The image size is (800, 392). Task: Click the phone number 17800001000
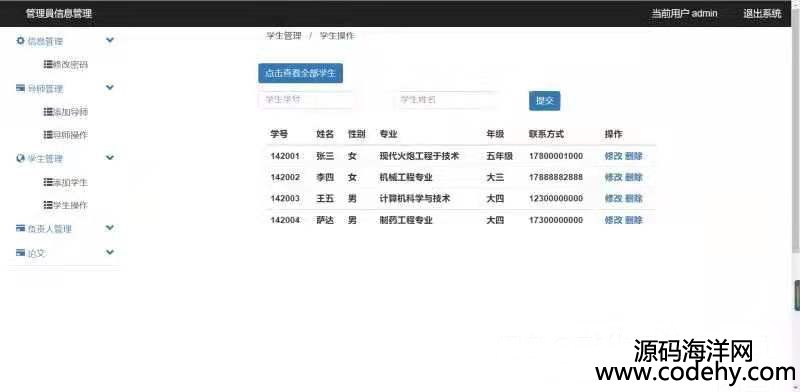pos(556,156)
